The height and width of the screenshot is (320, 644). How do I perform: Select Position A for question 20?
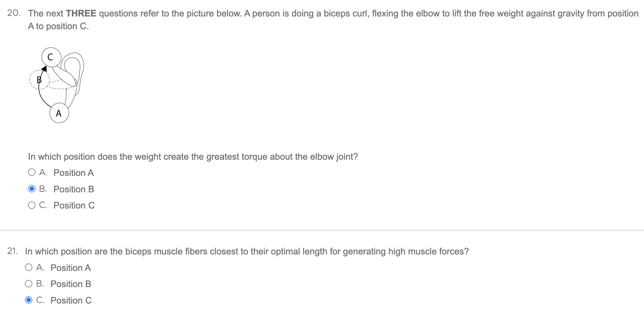(32, 172)
